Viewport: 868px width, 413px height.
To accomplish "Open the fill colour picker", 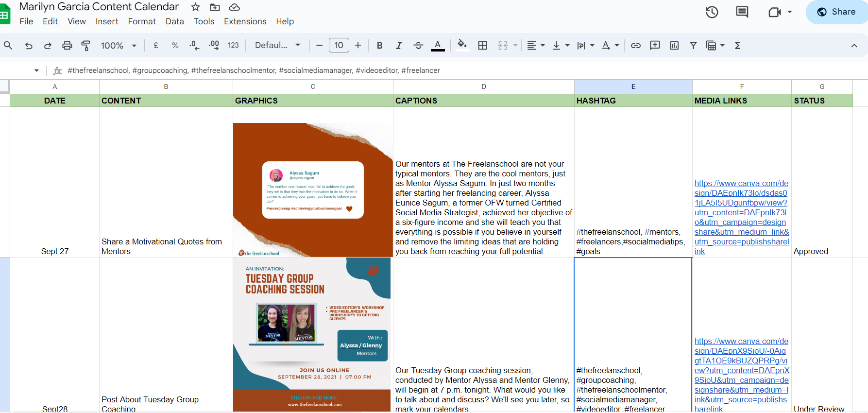I will 462,45.
